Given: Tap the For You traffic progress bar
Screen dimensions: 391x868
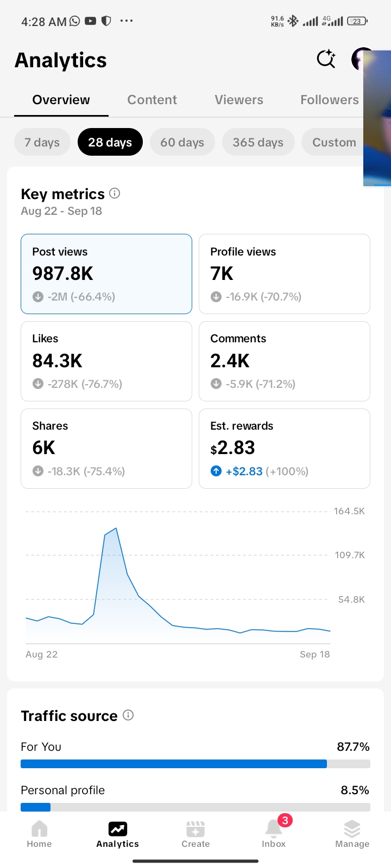Looking at the screenshot, I should [x=195, y=764].
